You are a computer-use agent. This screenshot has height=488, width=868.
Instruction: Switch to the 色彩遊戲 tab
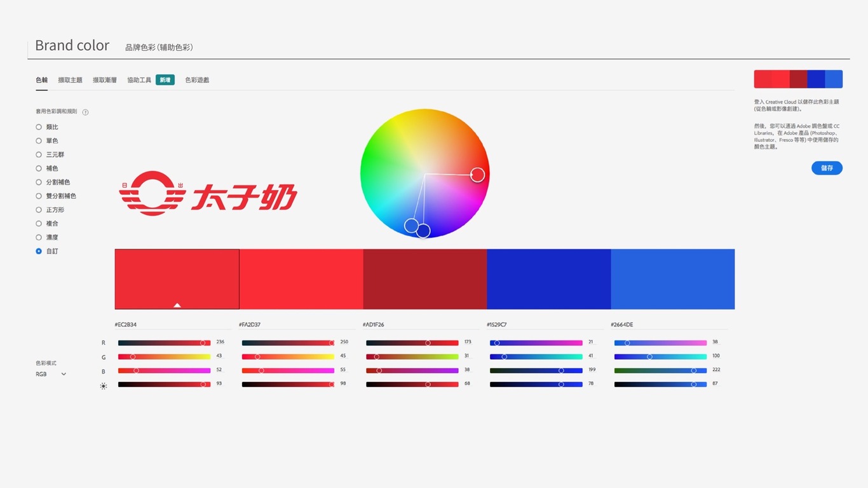tap(197, 80)
